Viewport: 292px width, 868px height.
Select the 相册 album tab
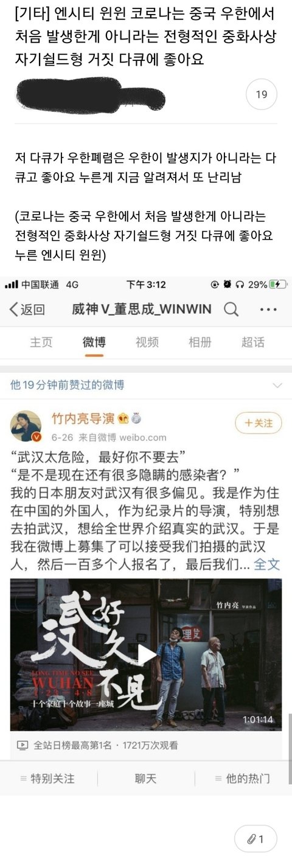point(200,342)
